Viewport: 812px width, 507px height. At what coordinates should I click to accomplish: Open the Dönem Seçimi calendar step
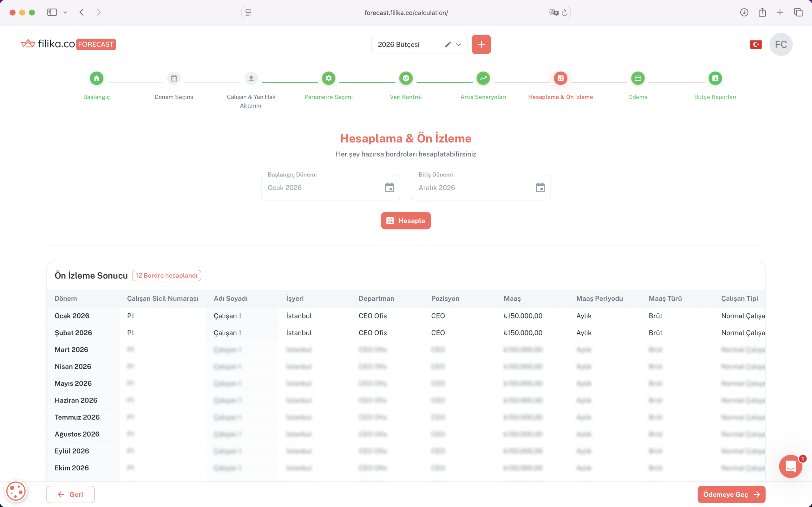(x=174, y=78)
